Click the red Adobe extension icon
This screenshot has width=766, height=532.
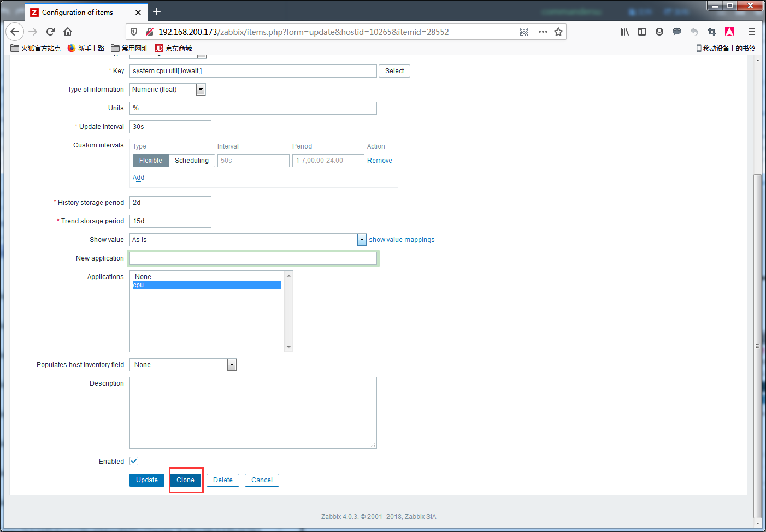coord(729,32)
